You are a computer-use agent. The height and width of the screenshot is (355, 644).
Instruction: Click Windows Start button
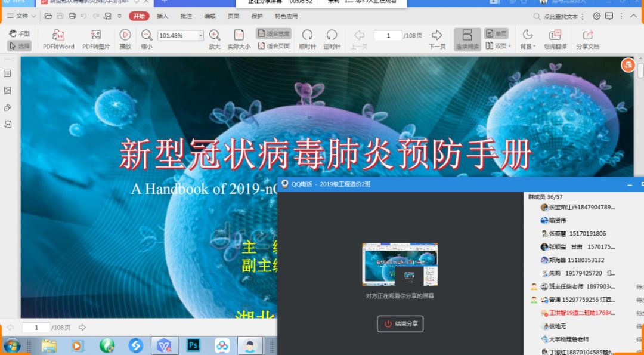(12, 345)
